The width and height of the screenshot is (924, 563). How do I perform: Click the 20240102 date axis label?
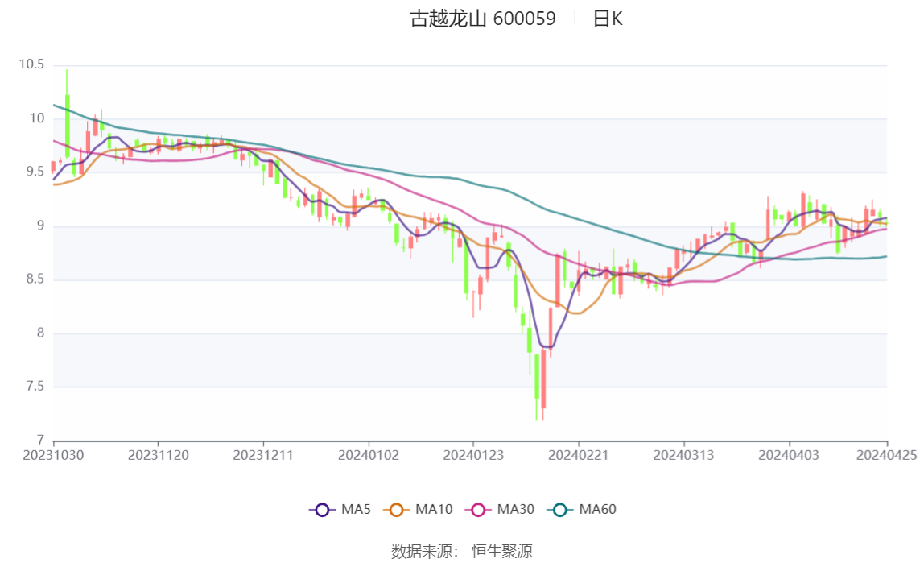[x=369, y=455]
